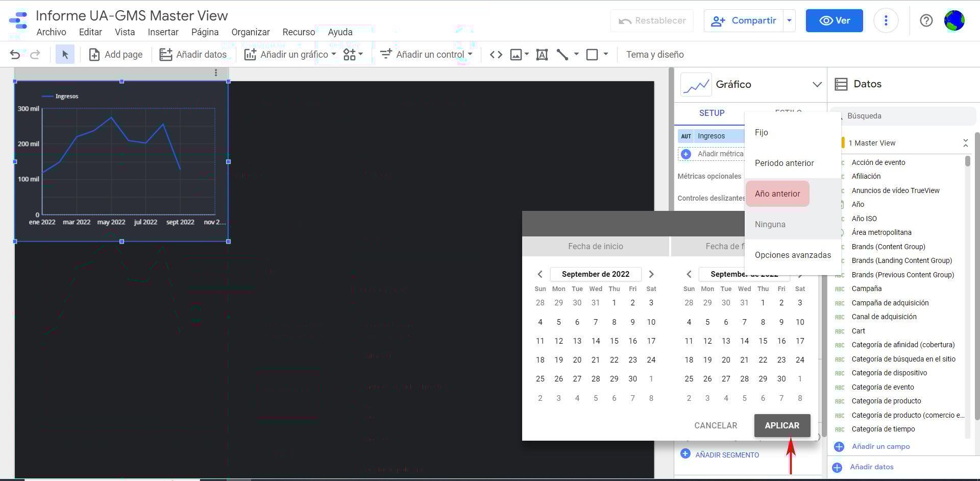
Task: Choose Año anterior option
Action: [793, 194]
